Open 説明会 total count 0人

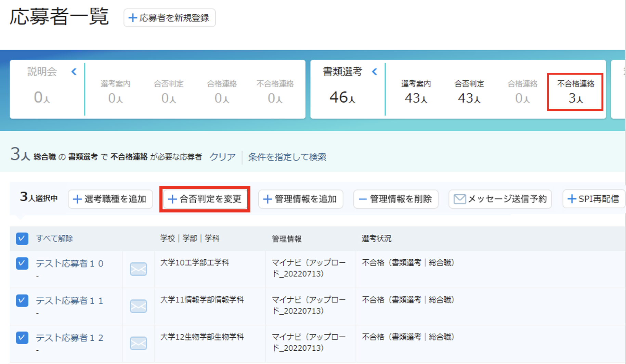click(x=42, y=97)
